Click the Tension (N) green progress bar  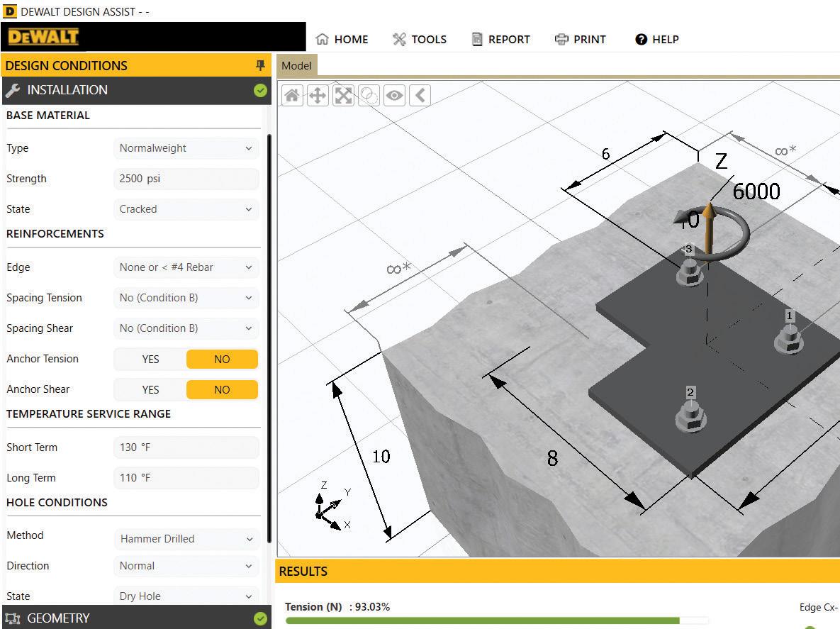(482, 620)
